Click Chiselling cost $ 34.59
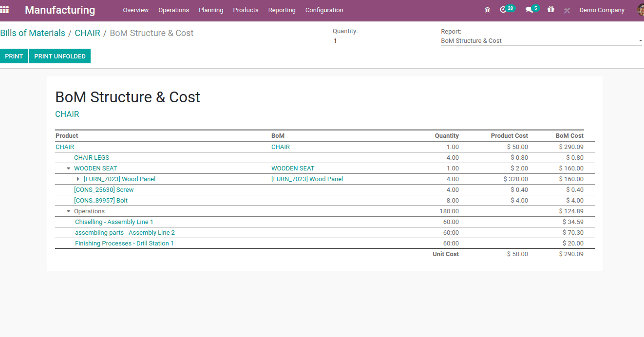Viewport: 644px width, 337px height. (573, 222)
